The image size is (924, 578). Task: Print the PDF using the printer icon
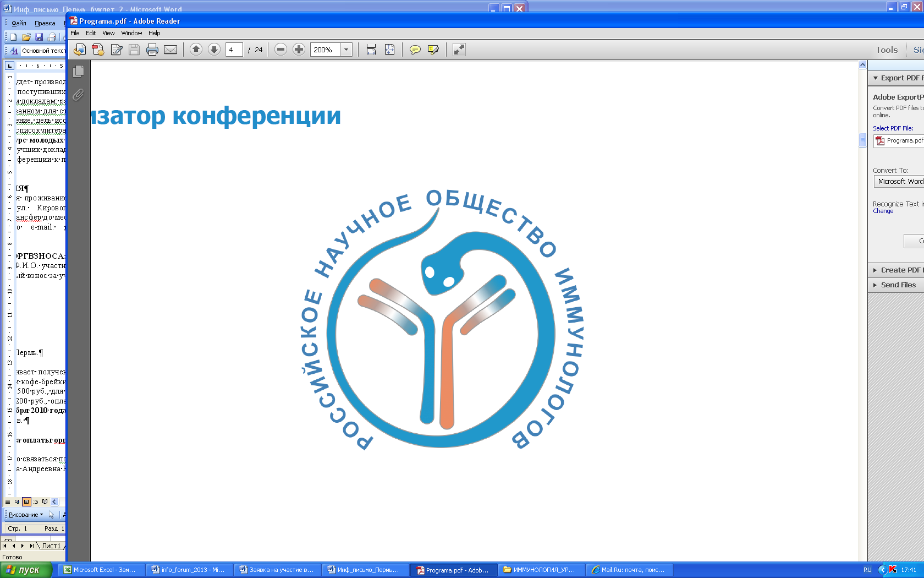pyautogui.click(x=152, y=50)
